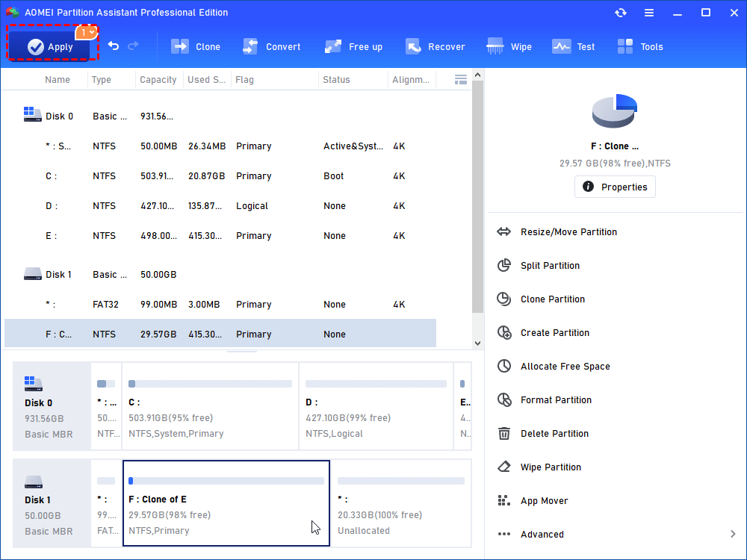Choose Allocate Free Space option
Image resolution: width=747 pixels, height=560 pixels.
[565, 366]
